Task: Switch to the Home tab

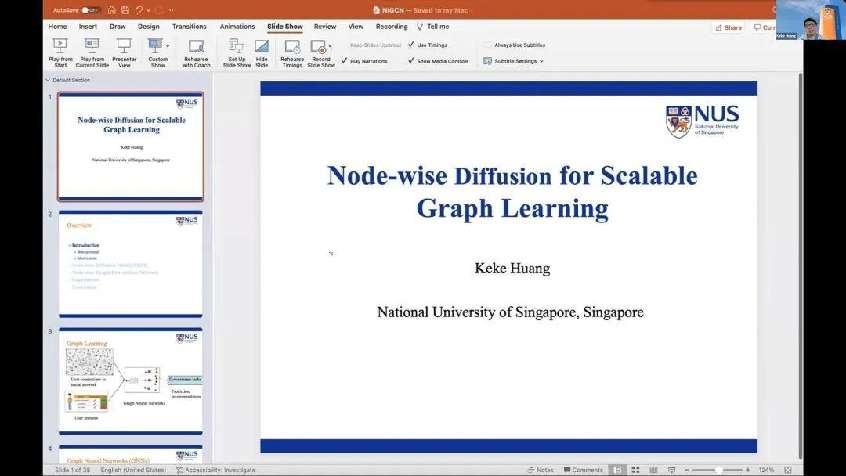Action: point(58,26)
